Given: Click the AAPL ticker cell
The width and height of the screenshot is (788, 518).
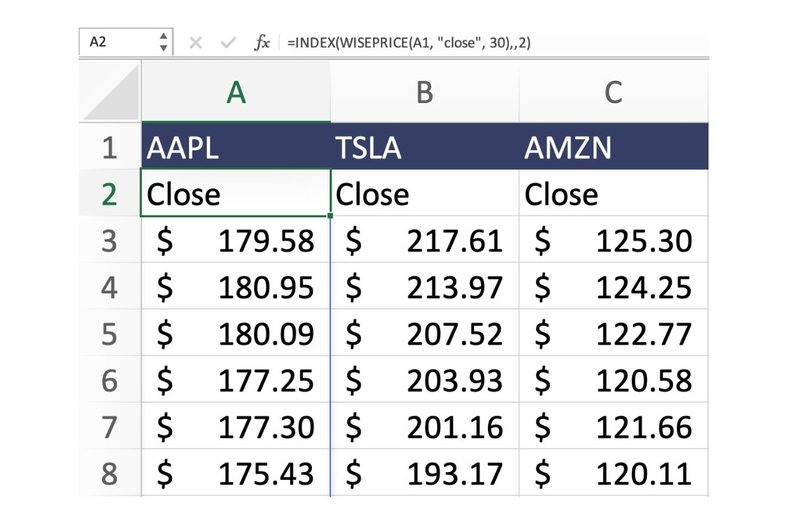Looking at the screenshot, I should (235, 149).
